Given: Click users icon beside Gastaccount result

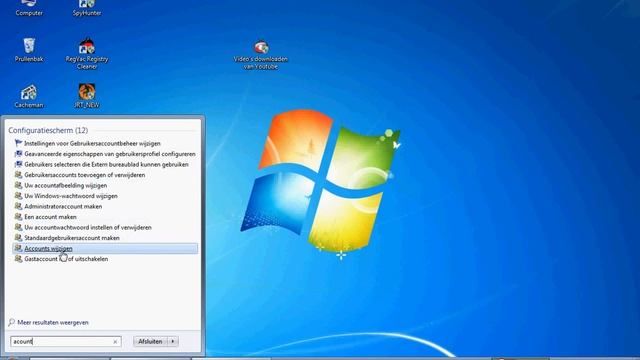Looking at the screenshot, I should point(18,258).
